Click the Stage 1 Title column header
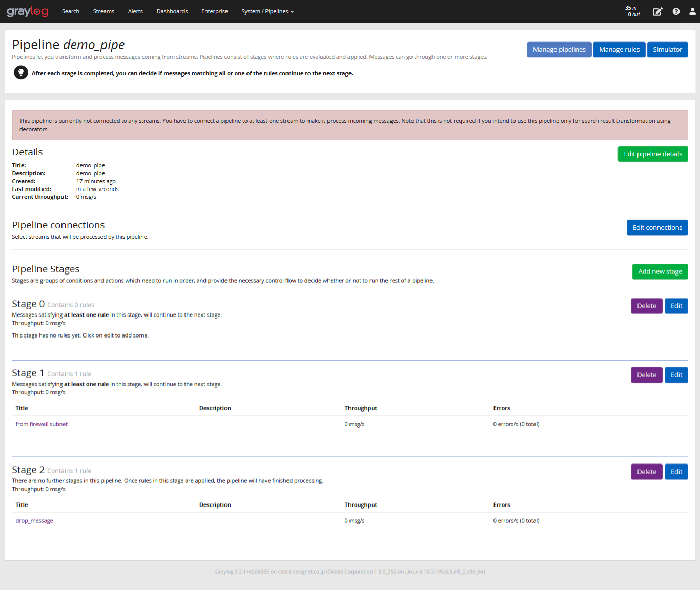This screenshot has width=700, height=590. tap(22, 408)
